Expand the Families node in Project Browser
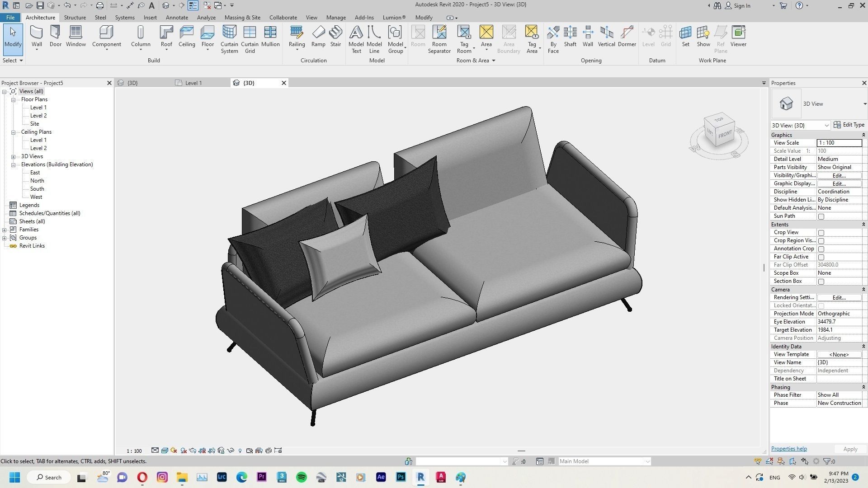The height and width of the screenshot is (488, 868). point(5,229)
